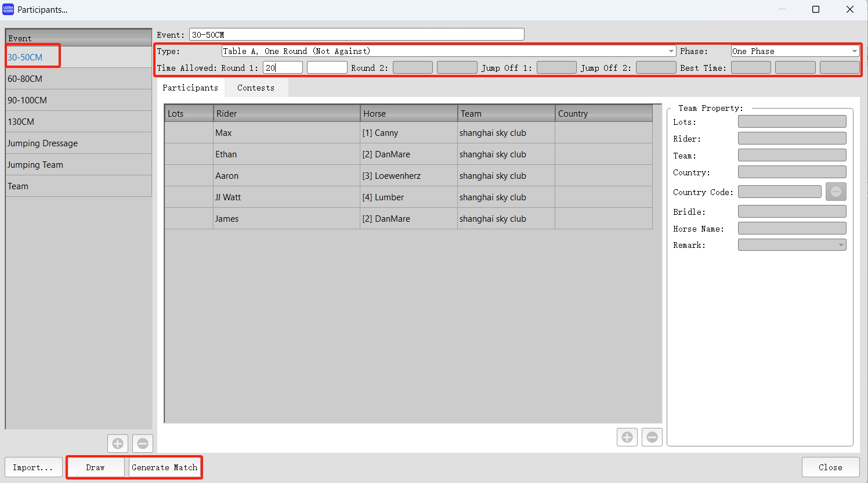The image size is (868, 483).
Task: Select the Participants tab
Action: click(x=190, y=88)
